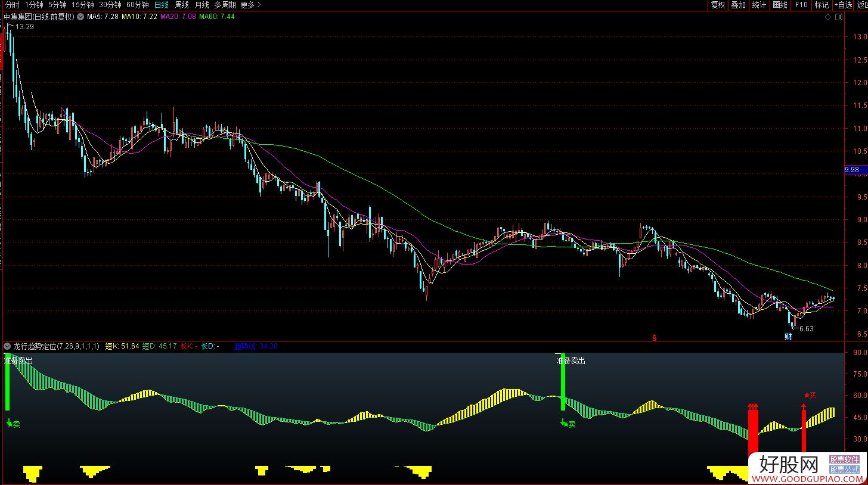Expand the 更多 period options

click(251, 5)
